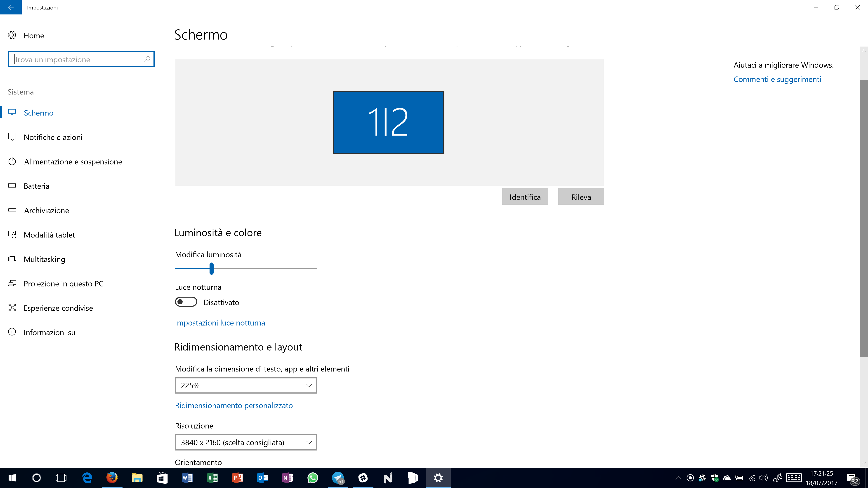Launch Microsoft Edge from the taskbar
868x488 pixels.
coord(87,478)
